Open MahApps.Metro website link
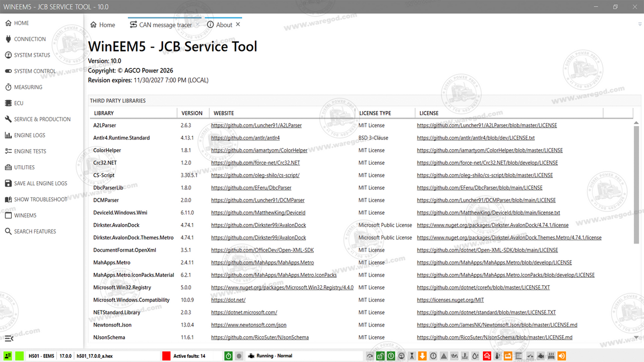This screenshot has height=362, width=644. 262,263
